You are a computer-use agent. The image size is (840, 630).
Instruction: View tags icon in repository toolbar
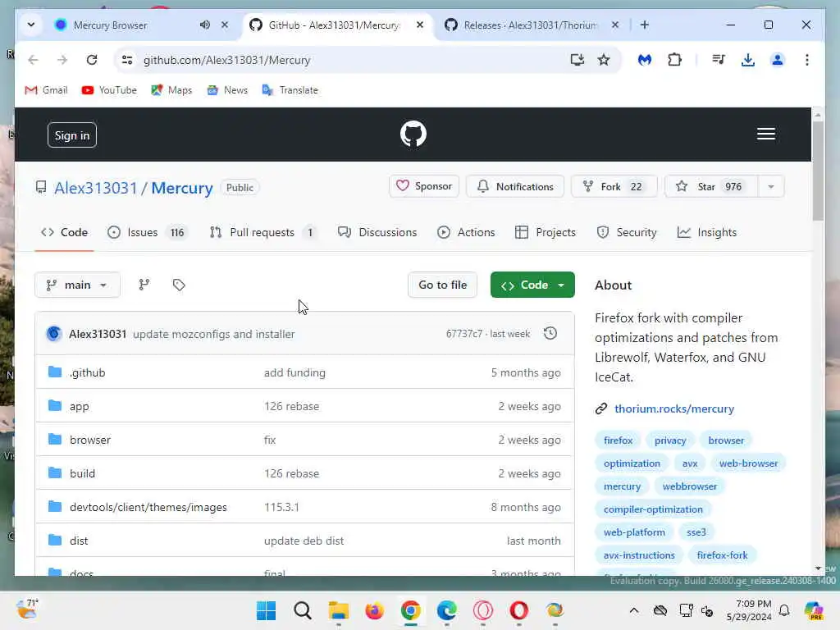pyautogui.click(x=179, y=285)
